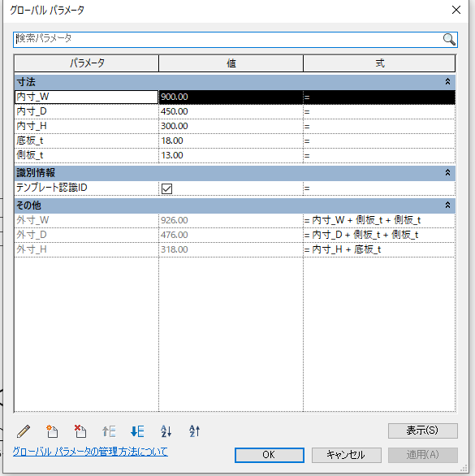This screenshot has height=476, width=475.
Task: Select the 内寸_W parameter name
Action: pos(87,97)
